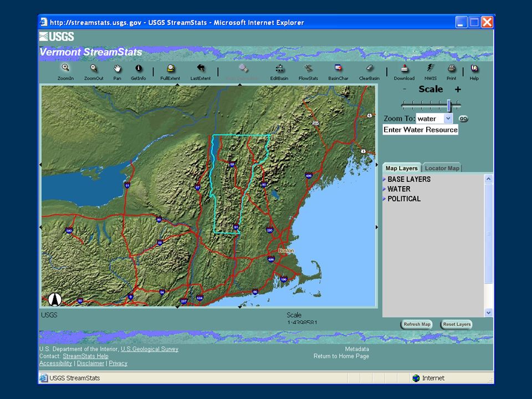Open the Zoom To dropdown
The width and height of the screenshot is (532, 399).
pos(448,119)
